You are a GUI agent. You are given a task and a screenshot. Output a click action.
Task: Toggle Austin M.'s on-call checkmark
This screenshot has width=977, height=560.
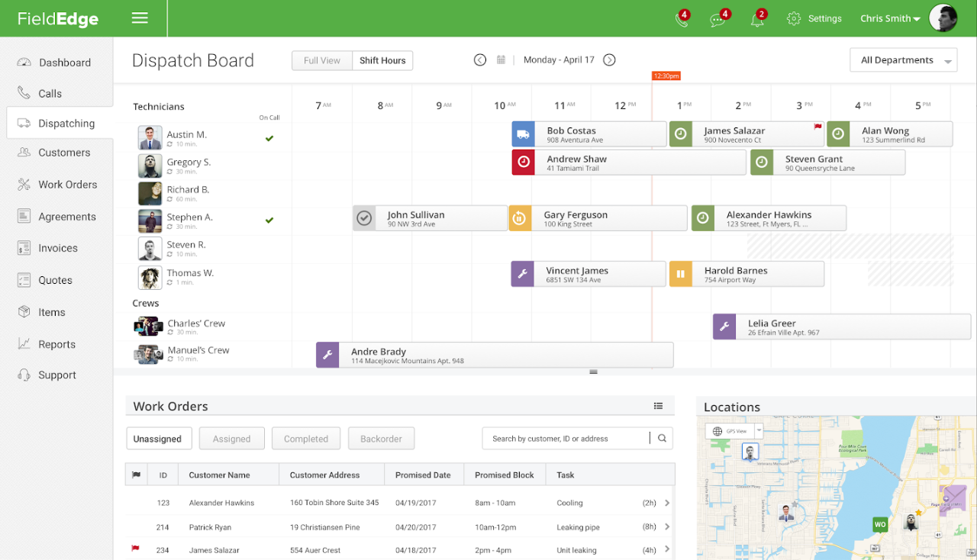(x=269, y=138)
